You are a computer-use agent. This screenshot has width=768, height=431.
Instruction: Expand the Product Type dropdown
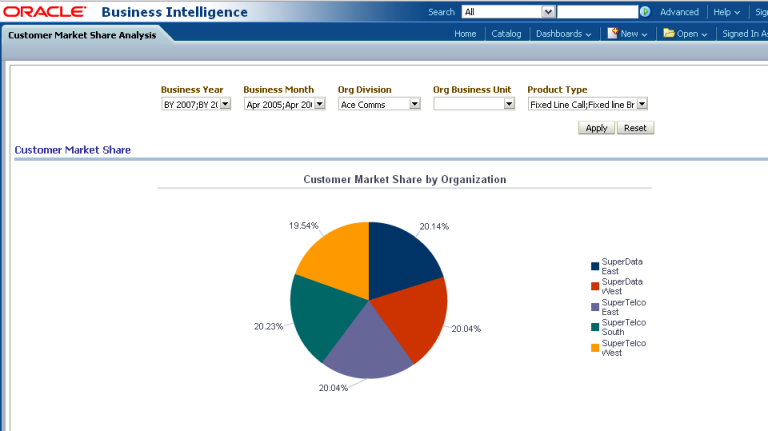click(x=642, y=104)
